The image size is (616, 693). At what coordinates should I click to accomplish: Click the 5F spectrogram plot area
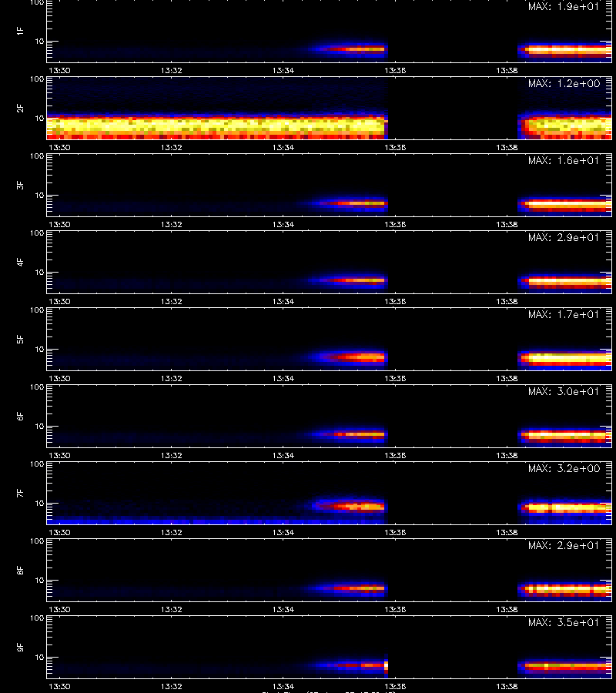(330, 339)
